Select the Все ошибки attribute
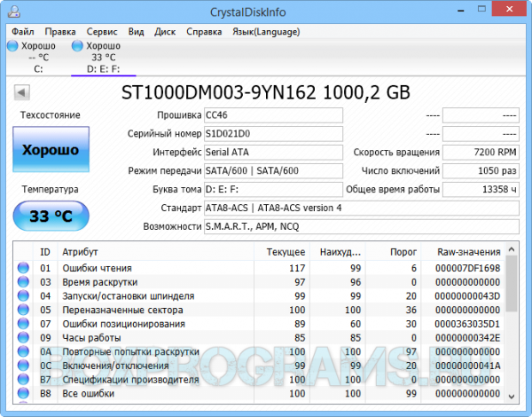532x417 pixels. pos(88,394)
